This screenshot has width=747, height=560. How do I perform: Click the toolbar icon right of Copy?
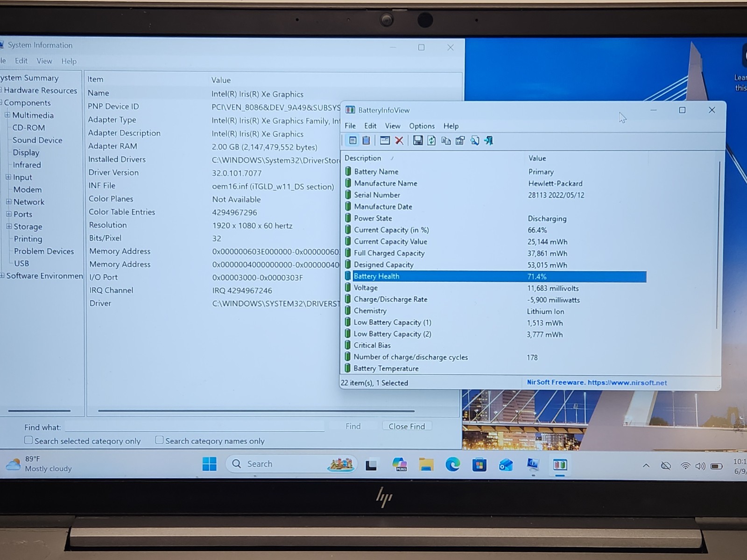[460, 140]
